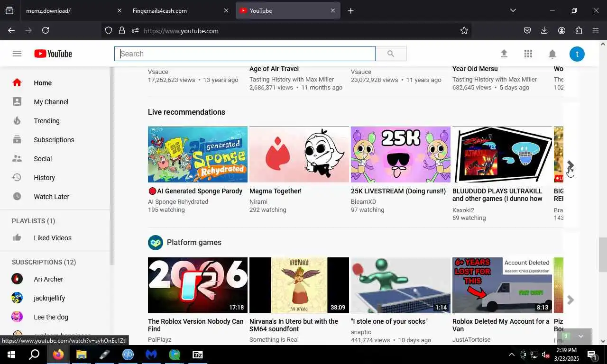This screenshot has height=364, width=607.
Task: Open Lee the dog subscription
Action: (x=51, y=317)
